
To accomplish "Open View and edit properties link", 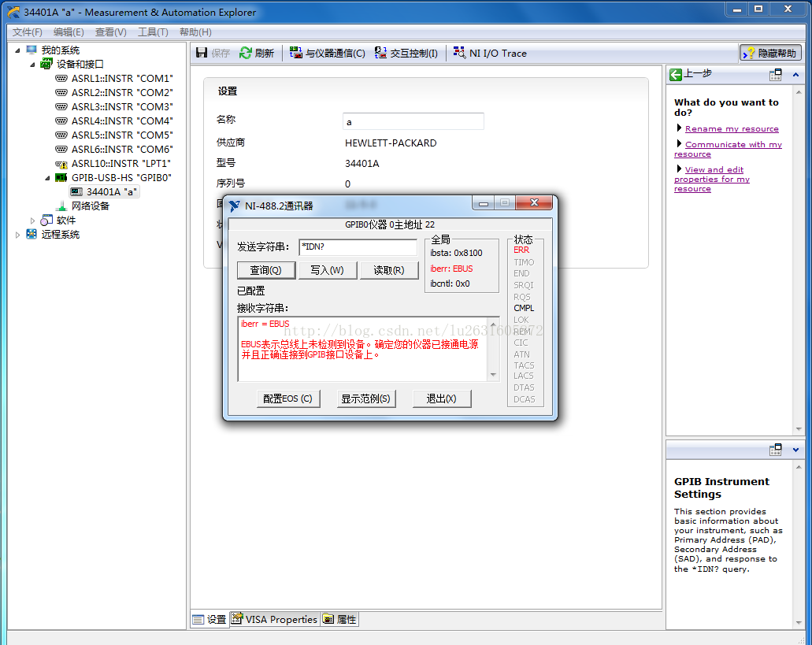I will (x=712, y=179).
